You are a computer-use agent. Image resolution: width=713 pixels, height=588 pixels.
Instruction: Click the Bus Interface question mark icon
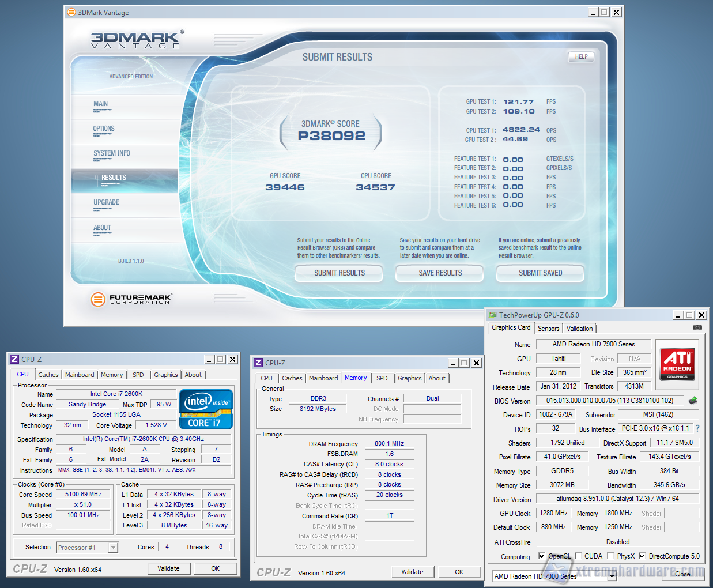pos(697,428)
